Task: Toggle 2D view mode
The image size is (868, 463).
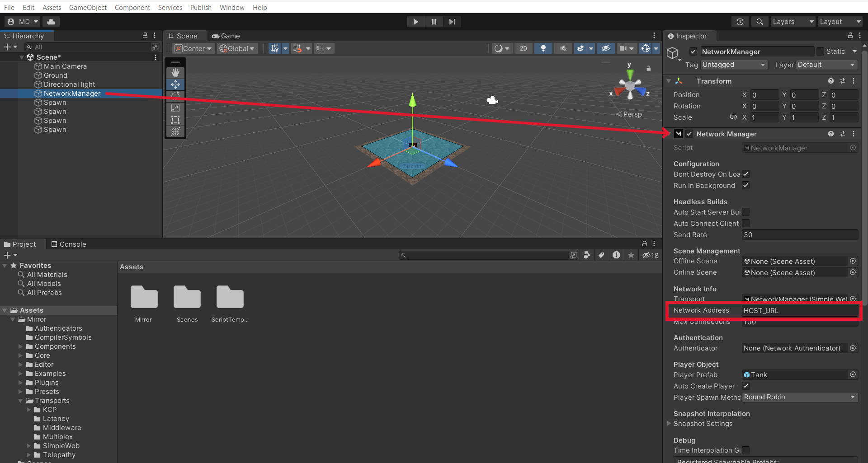Action: pos(523,48)
